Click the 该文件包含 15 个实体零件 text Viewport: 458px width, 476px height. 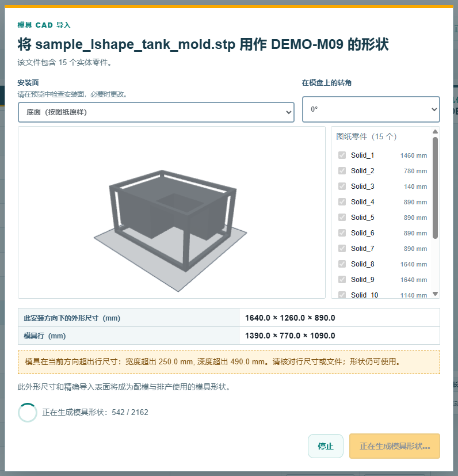pos(65,62)
